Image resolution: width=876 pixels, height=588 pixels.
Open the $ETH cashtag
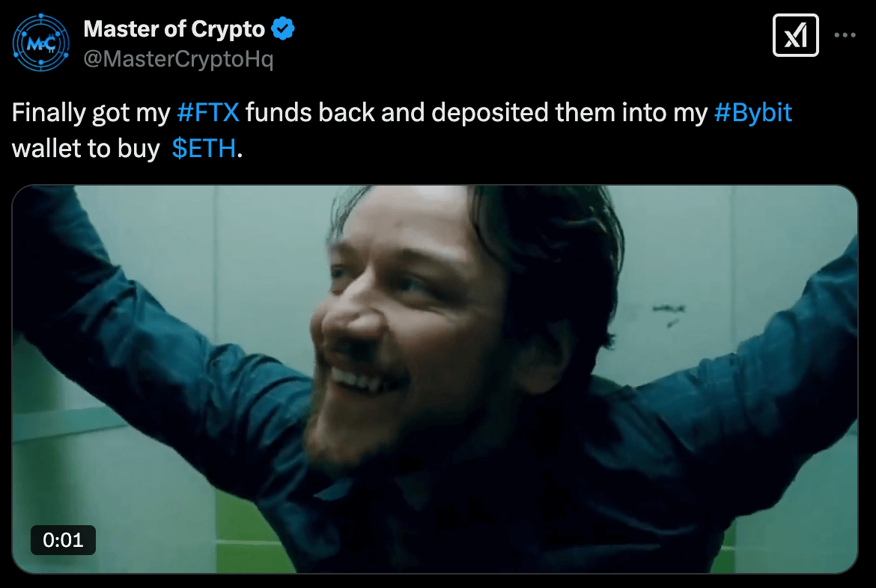(x=204, y=149)
